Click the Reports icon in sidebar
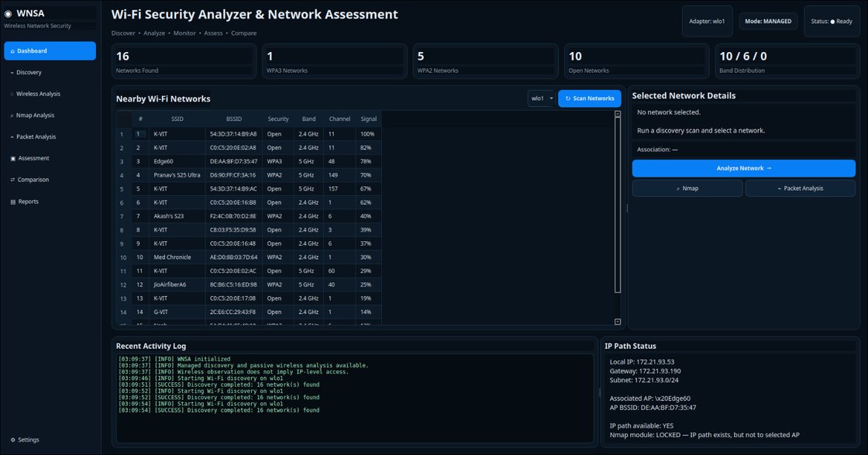Screen dimensions: 868x455 click(12, 202)
